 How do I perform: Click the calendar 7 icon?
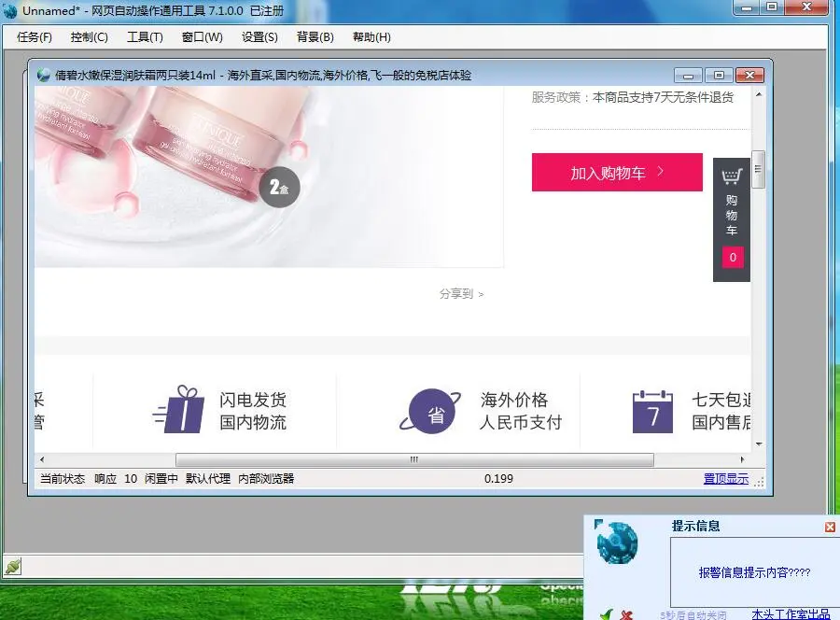click(652, 412)
